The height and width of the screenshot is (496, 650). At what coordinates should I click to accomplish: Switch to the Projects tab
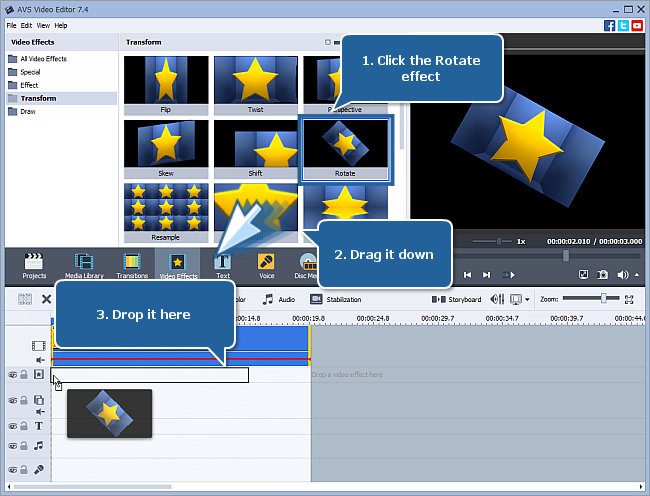(34, 266)
